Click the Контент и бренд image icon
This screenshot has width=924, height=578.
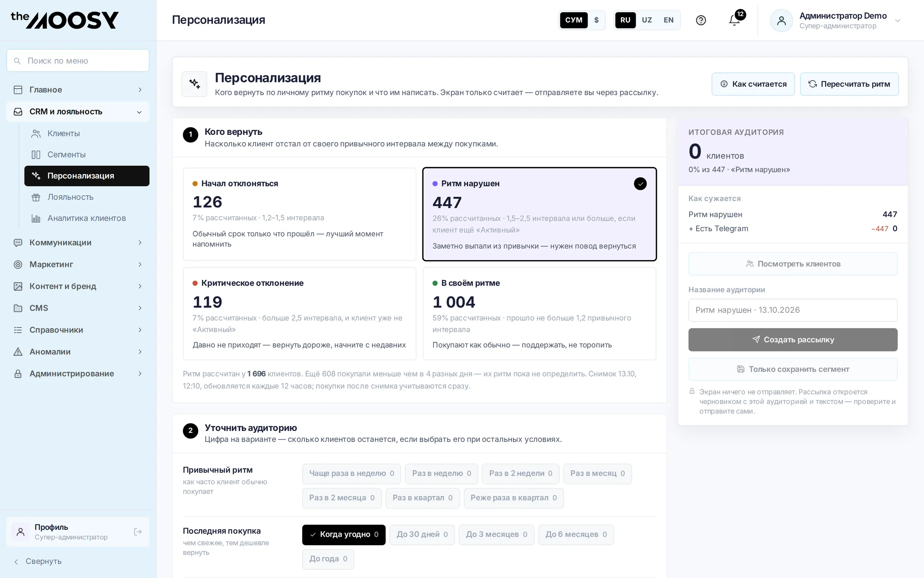[x=18, y=286]
